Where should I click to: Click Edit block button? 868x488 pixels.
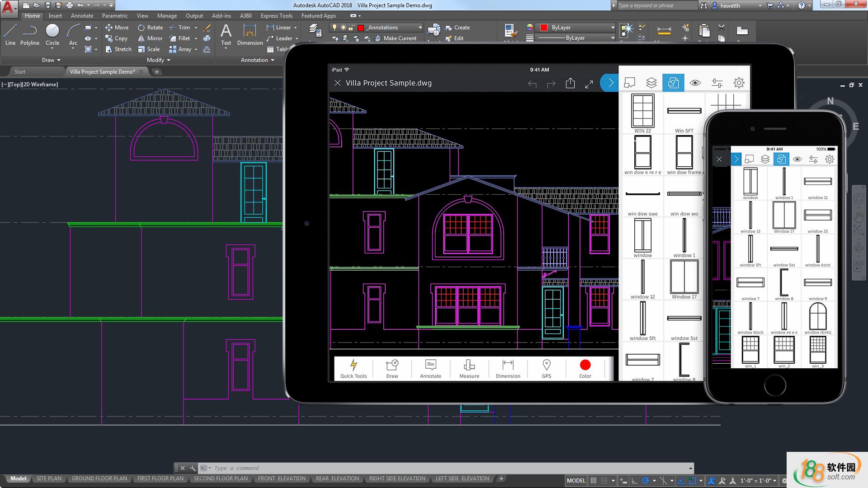[454, 38]
